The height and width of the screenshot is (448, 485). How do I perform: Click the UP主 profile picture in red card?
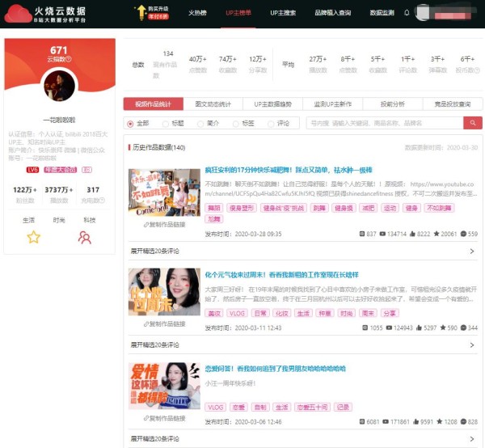(x=59, y=86)
